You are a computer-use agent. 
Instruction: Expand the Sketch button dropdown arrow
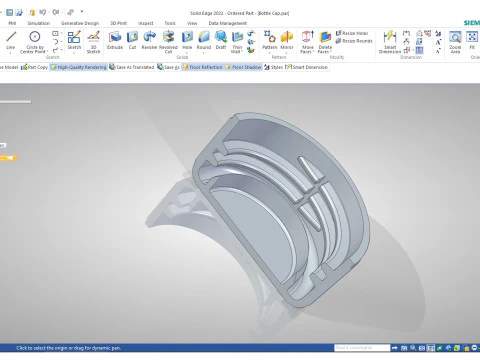click(x=74, y=53)
